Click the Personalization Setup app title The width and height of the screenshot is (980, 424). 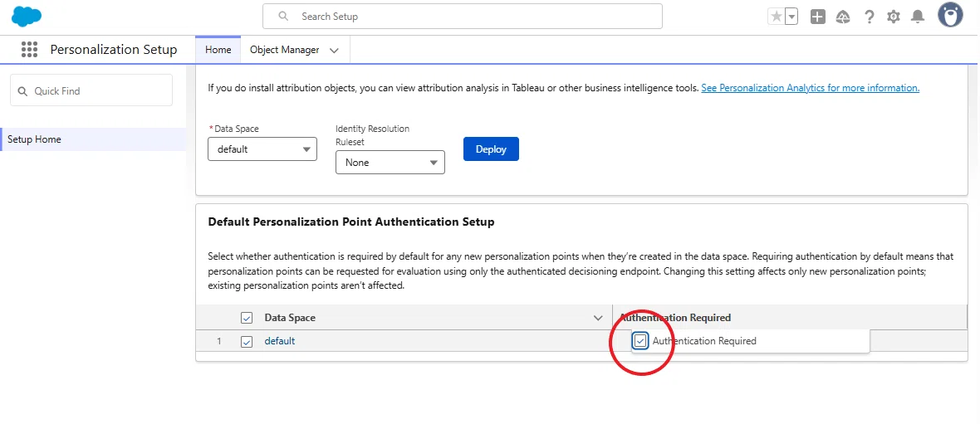[114, 49]
